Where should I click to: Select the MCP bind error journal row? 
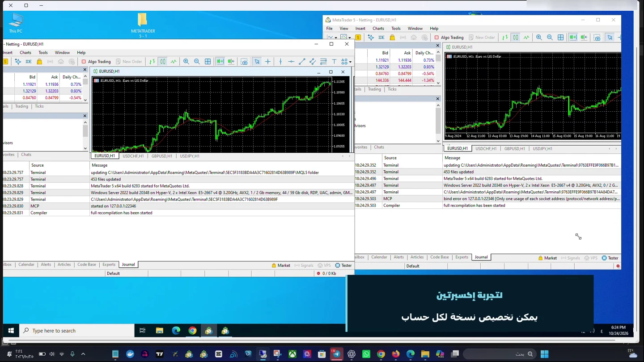pyautogui.click(x=487, y=198)
